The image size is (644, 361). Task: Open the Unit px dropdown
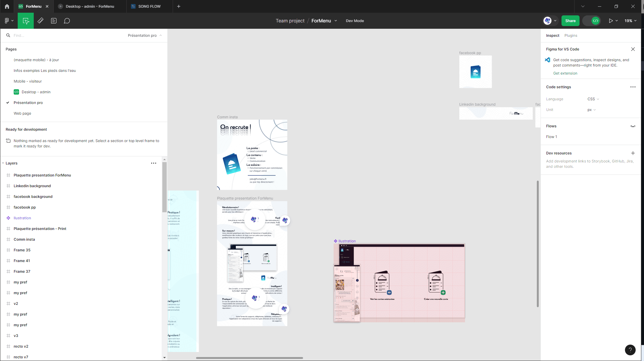pyautogui.click(x=592, y=110)
